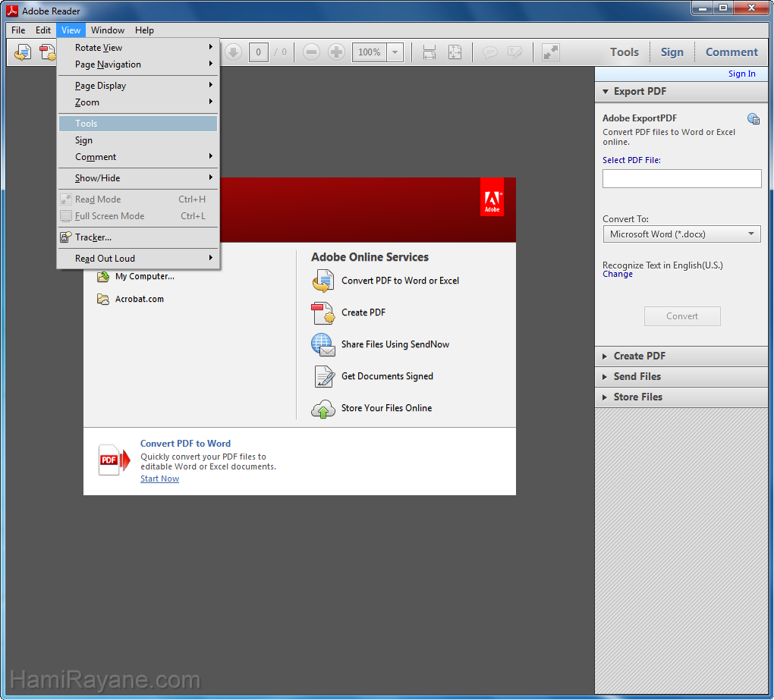Click the zoom in plus icon

[x=336, y=52]
